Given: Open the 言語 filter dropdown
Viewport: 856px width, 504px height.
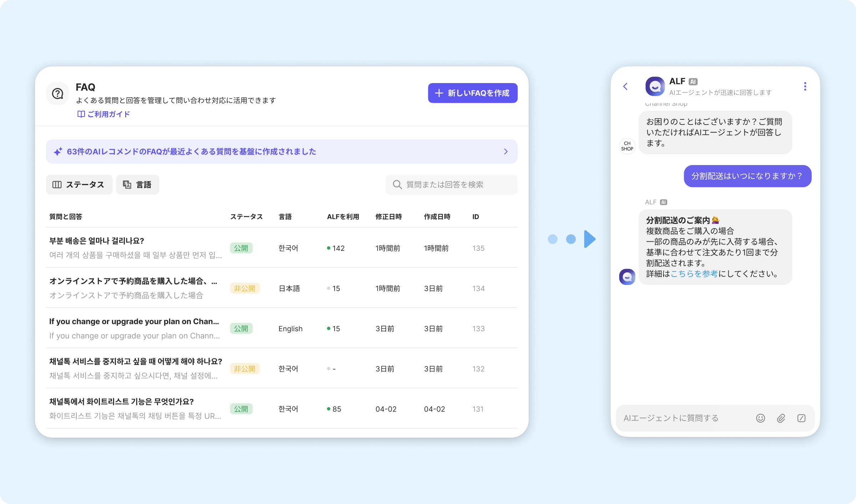Looking at the screenshot, I should click(138, 185).
